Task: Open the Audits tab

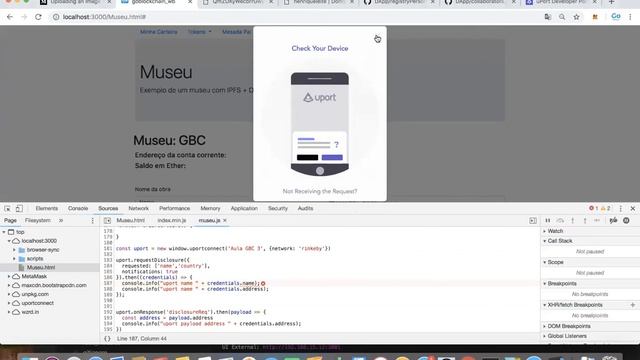Action: [305, 209]
